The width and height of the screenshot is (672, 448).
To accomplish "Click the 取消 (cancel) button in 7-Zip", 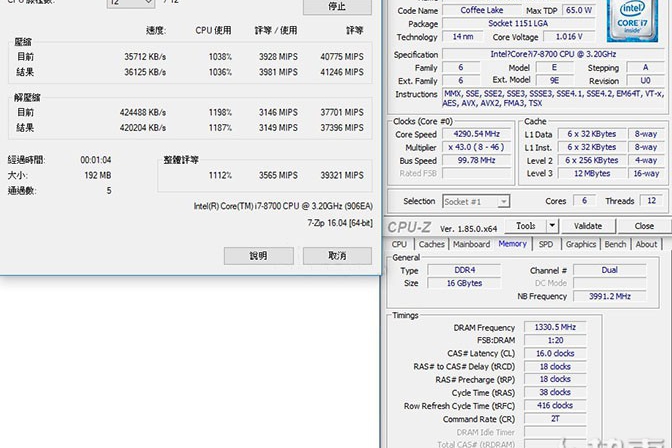I will (x=337, y=256).
